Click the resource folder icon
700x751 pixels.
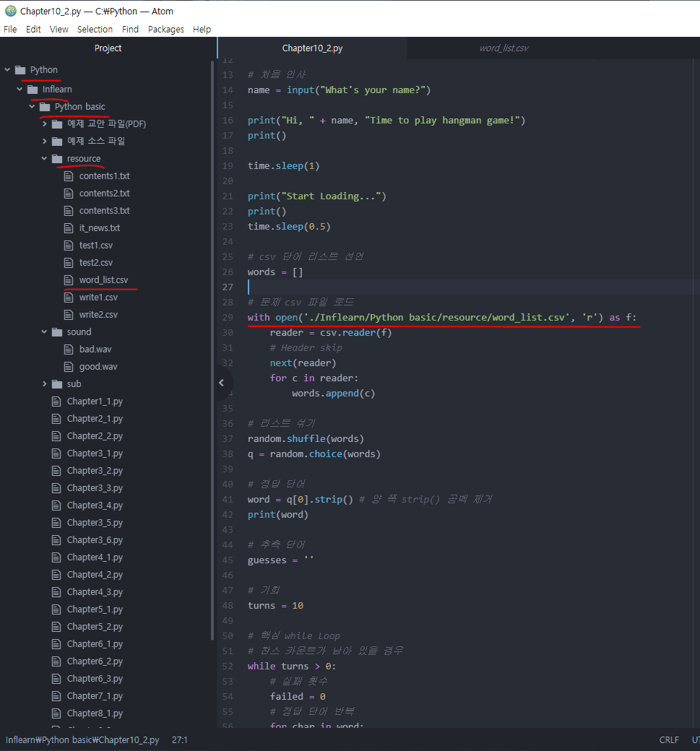coord(57,159)
